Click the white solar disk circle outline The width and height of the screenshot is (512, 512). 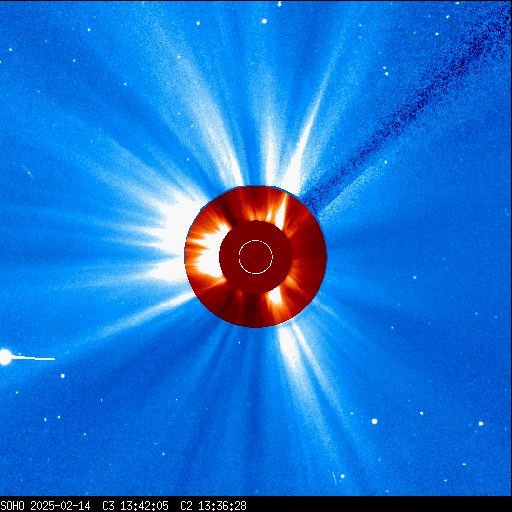coord(256,257)
